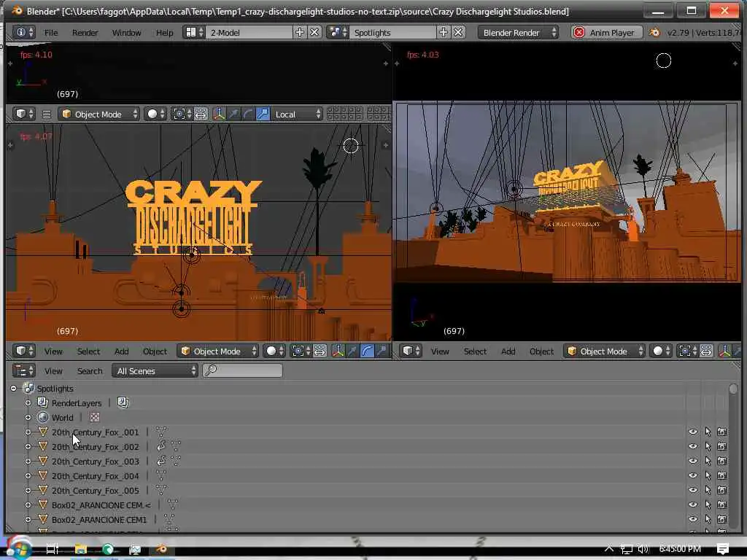Expand the 20th_Century_Fox_.004 tree item
Image resolution: width=747 pixels, height=560 pixels.
point(28,475)
